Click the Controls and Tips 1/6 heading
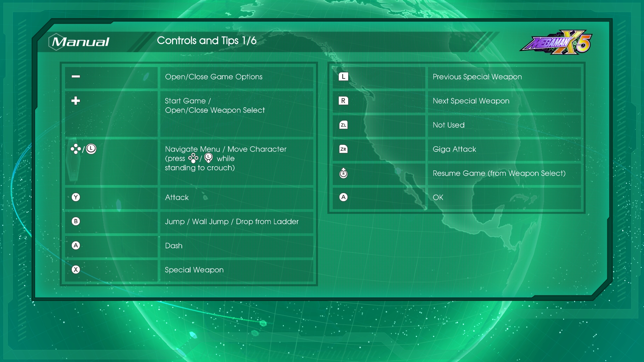This screenshot has width=644, height=362. [207, 41]
